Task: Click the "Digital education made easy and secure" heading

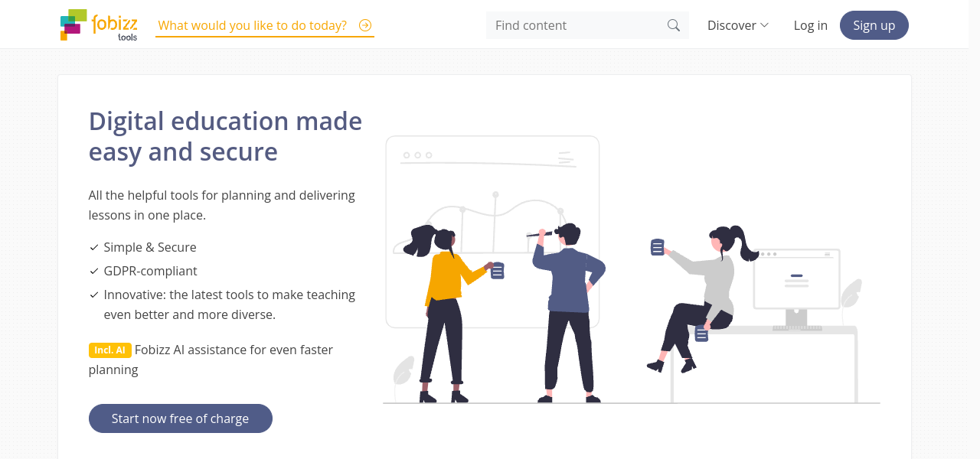Action: [225, 136]
